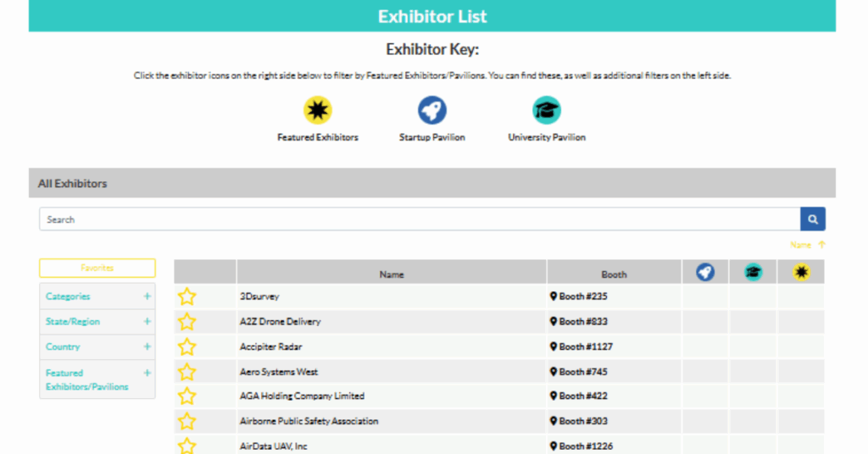This screenshot has height=454, width=868.
Task: Click the Booth #235 text
Action: point(583,296)
